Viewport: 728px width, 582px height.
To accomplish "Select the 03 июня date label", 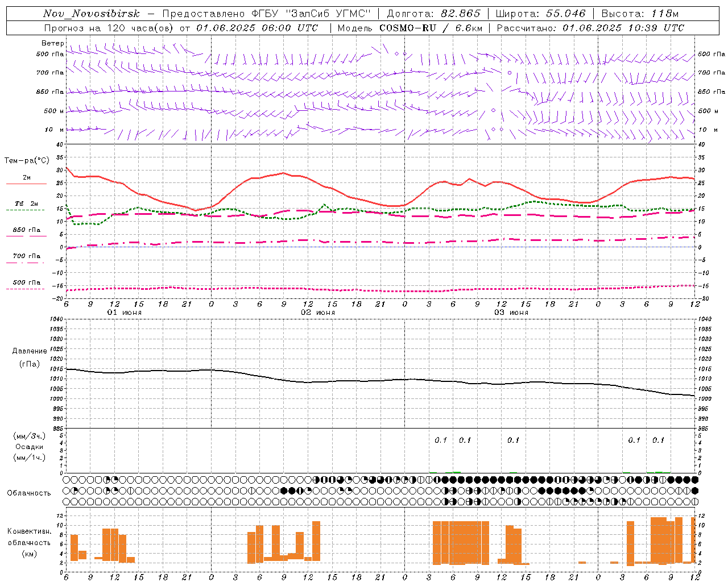I will pos(511,313).
